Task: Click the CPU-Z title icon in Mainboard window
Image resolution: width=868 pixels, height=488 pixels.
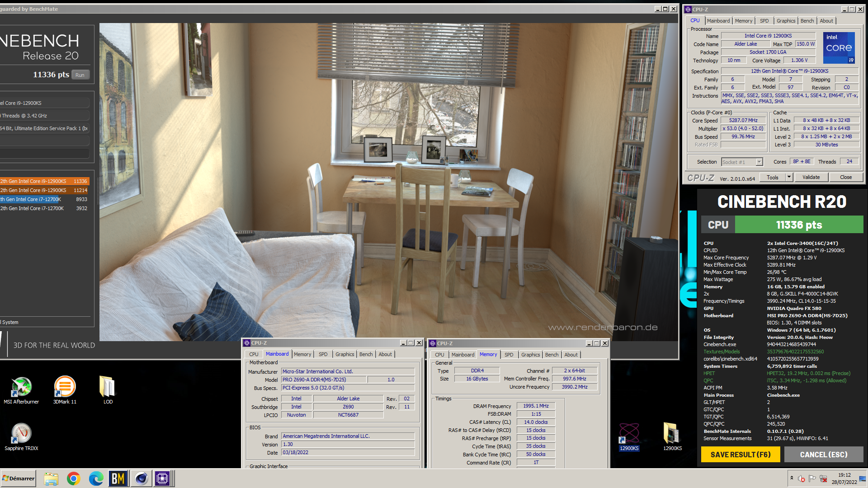Action: pyautogui.click(x=247, y=343)
